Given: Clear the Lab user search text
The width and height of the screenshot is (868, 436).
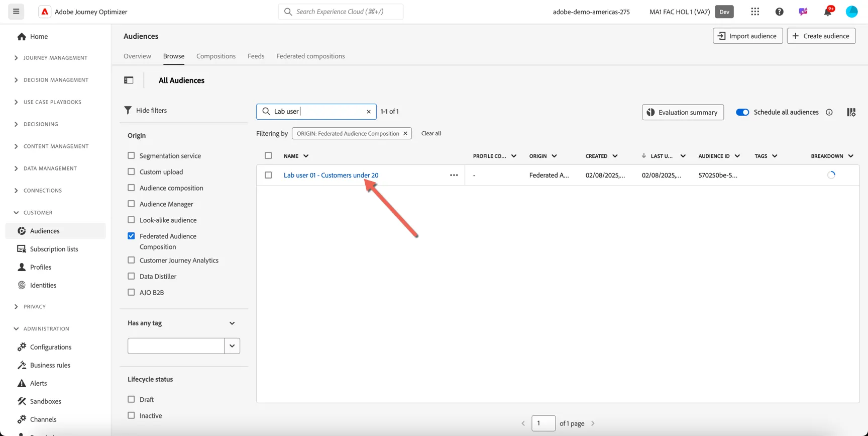Looking at the screenshot, I should (x=368, y=112).
